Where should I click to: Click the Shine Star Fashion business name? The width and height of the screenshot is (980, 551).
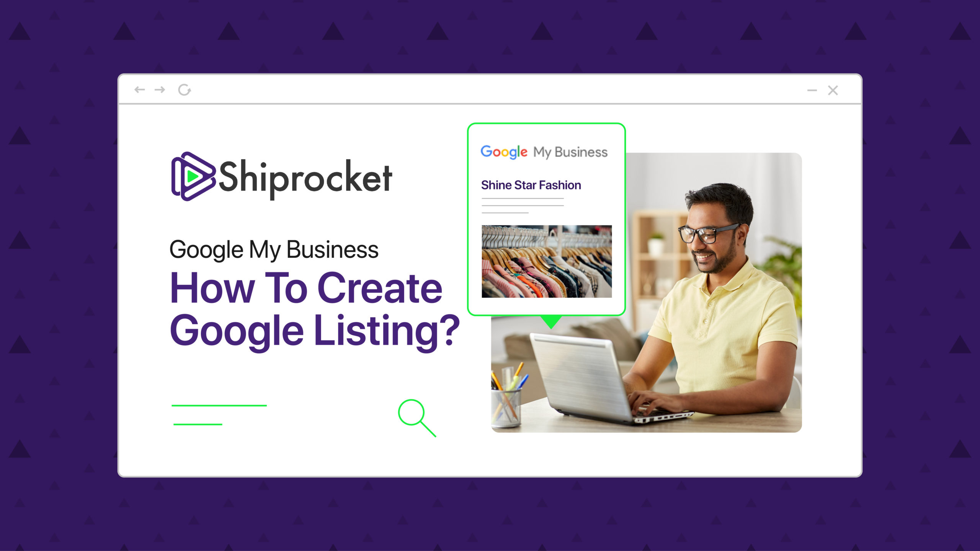(530, 185)
